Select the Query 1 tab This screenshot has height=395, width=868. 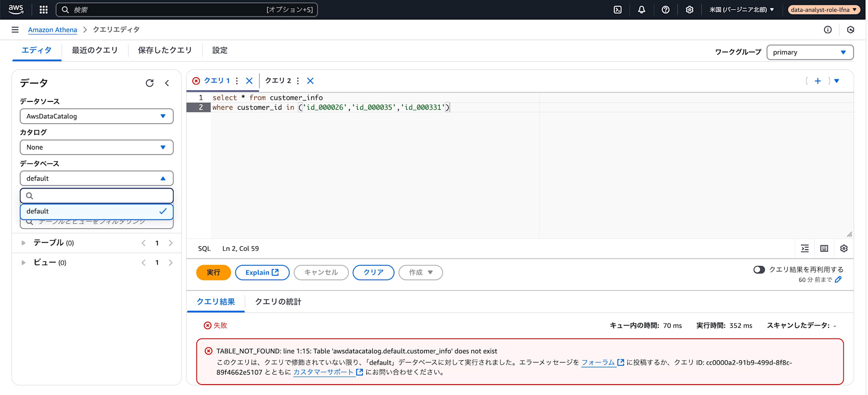pyautogui.click(x=217, y=81)
